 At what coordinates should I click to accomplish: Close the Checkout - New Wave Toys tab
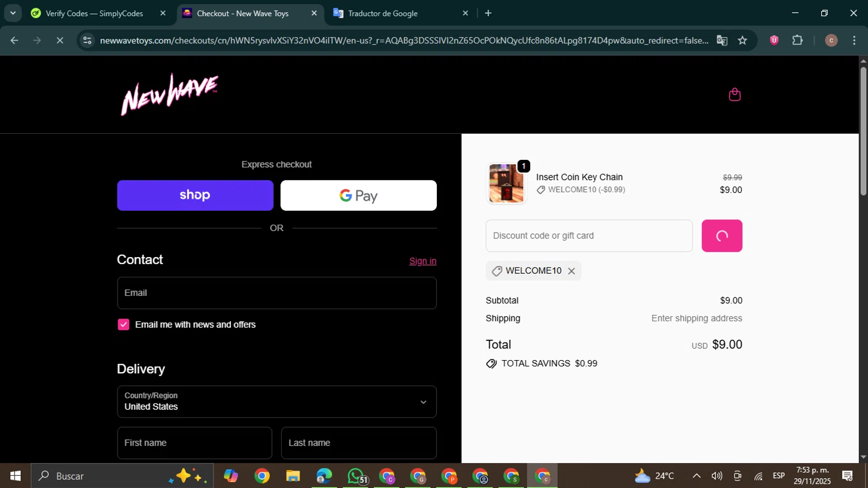tap(314, 13)
